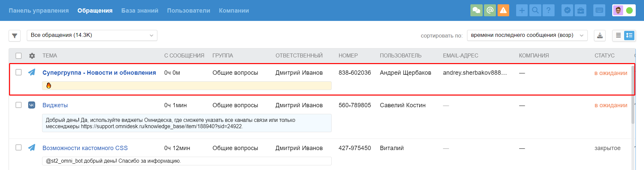The height and width of the screenshot is (170, 644).
Task: Click ticket number 838-602036
Action: pos(355,73)
